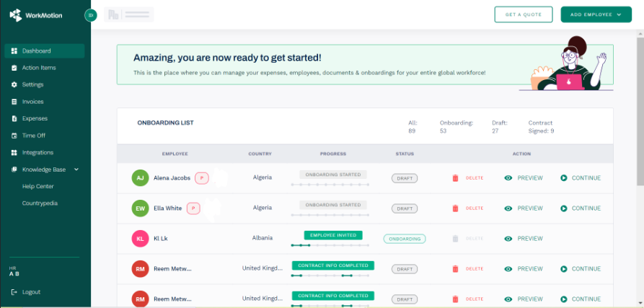Image resolution: width=644 pixels, height=308 pixels.
Task: Click the Expenses document icon in the sidebar
Action: 14,118
